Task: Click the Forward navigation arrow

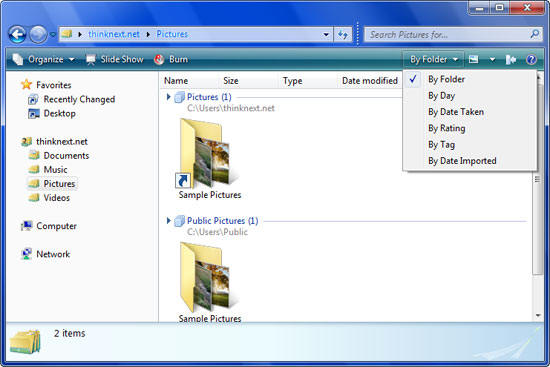Action: (x=38, y=34)
